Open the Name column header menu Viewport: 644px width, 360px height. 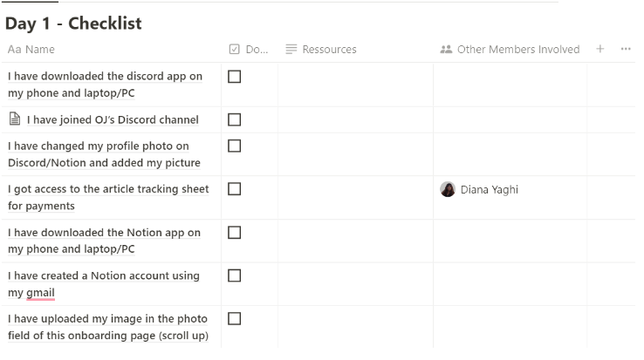tap(39, 50)
